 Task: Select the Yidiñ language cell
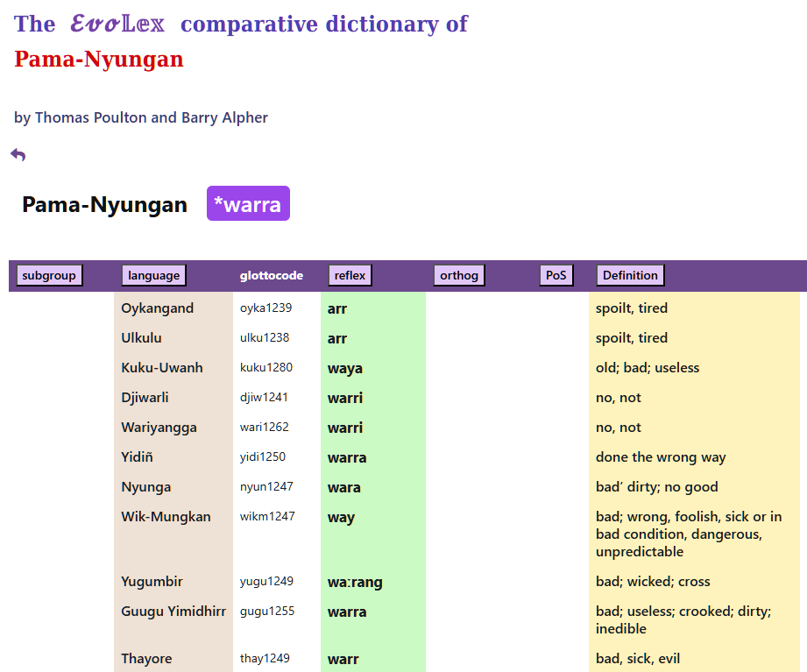tap(137, 457)
